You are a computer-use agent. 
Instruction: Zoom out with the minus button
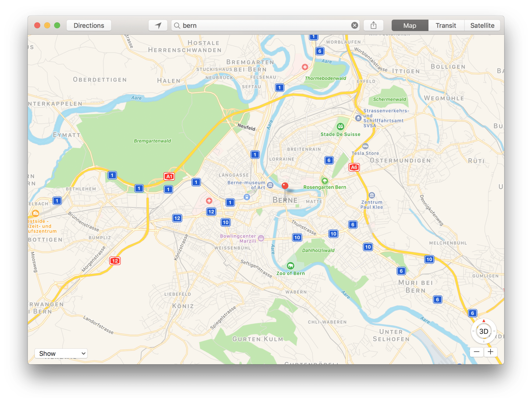coord(476,352)
